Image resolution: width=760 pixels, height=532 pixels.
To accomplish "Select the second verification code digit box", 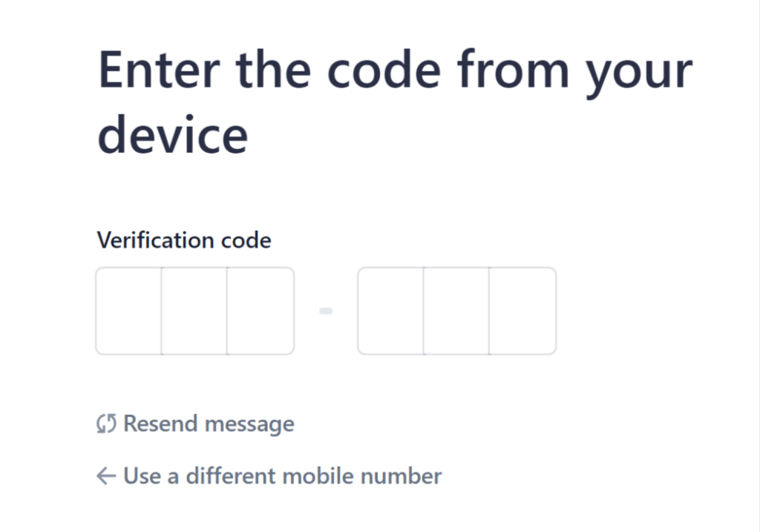I will pyautogui.click(x=194, y=311).
